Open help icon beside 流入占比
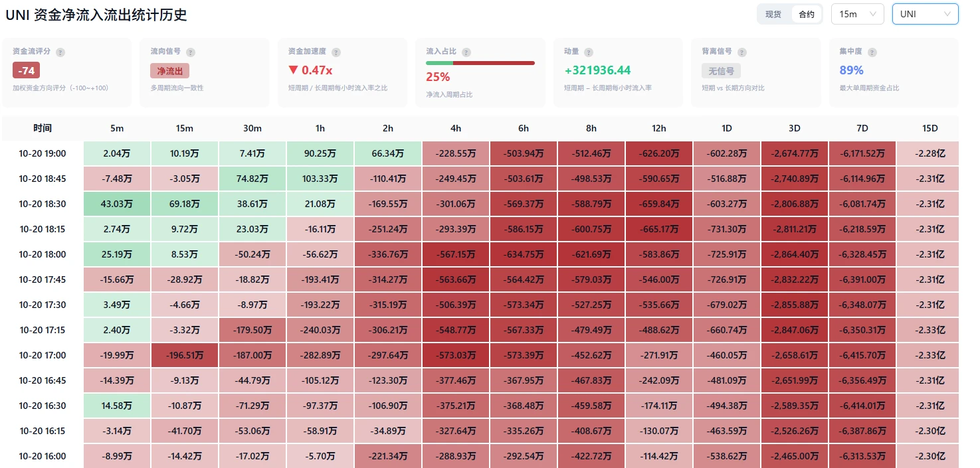 [466, 52]
